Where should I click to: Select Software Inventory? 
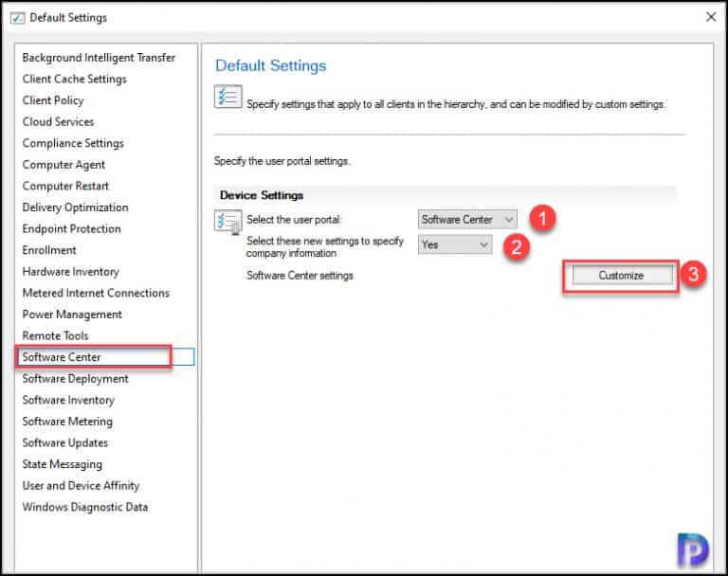68,400
